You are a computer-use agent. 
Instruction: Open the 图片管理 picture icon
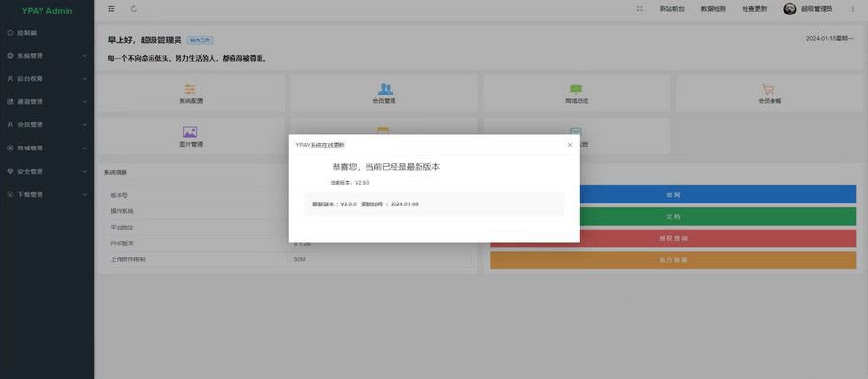[190, 132]
